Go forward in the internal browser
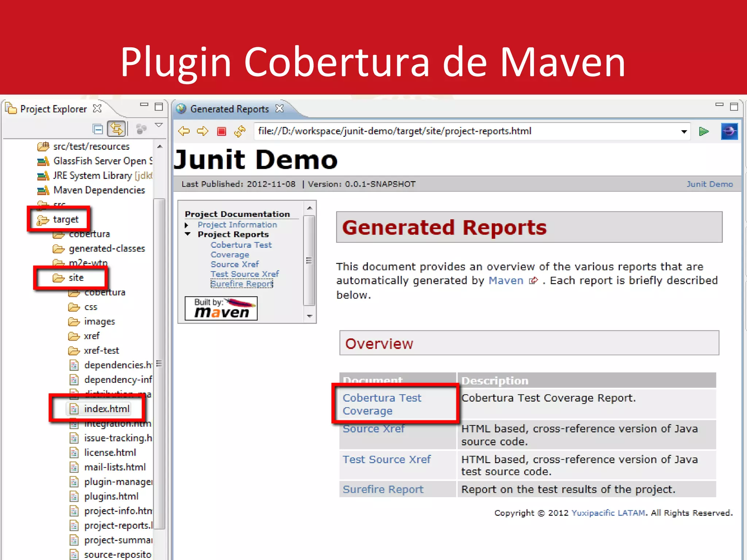747x560 pixels. pos(202,131)
